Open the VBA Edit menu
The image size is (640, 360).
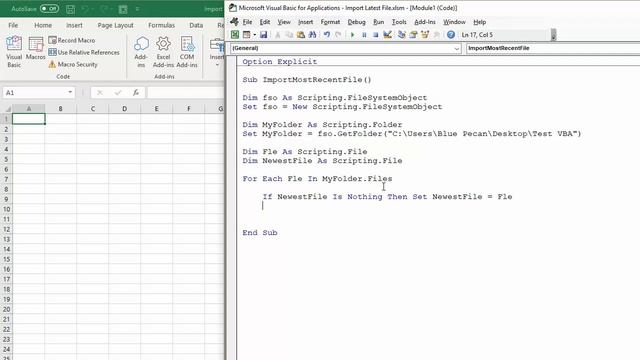265,22
